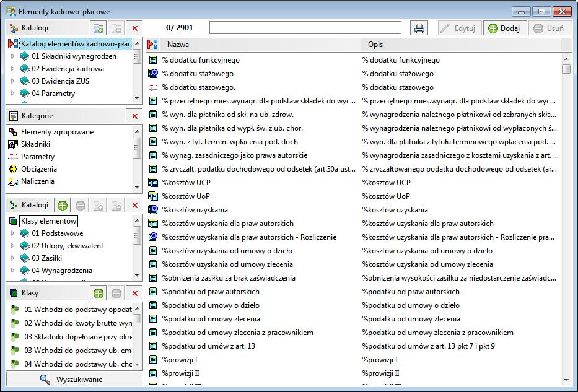Select %podatku od umów z art. 13
578x392 pixels.
(x=209, y=346)
